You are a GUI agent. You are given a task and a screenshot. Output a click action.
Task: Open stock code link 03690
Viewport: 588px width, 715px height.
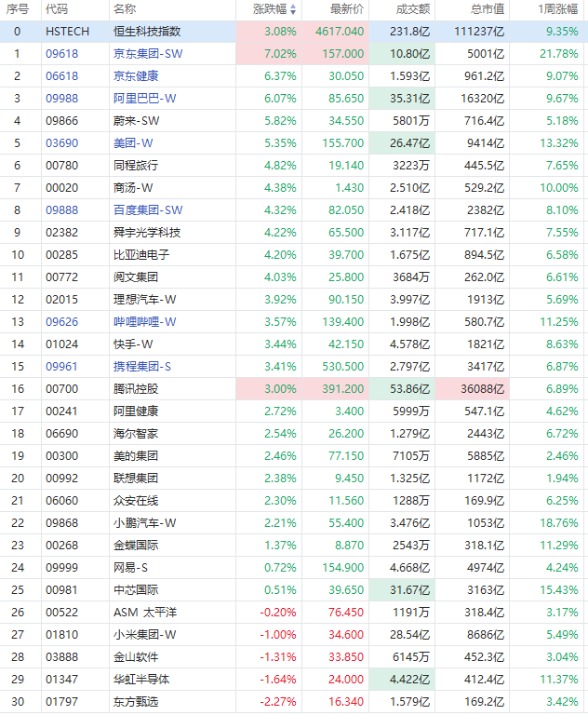point(62,143)
